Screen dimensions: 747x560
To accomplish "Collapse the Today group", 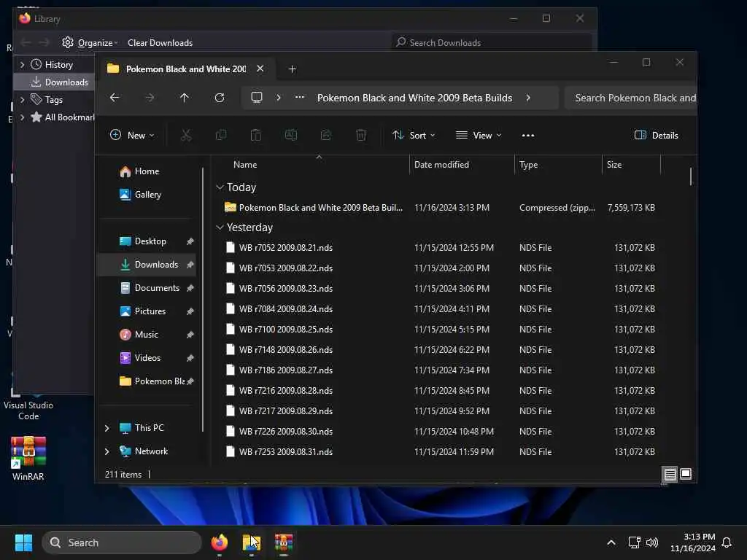I will tap(220, 187).
